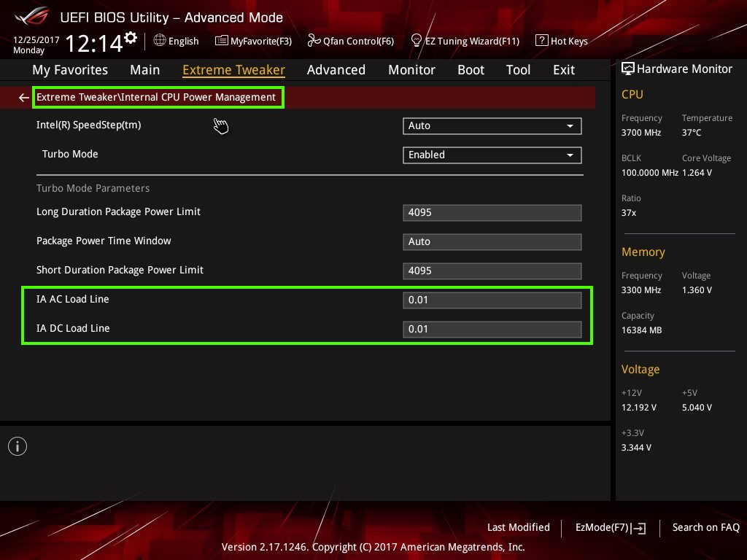747x560 pixels.
Task: Click Long Duration Package Power Limit label
Action: 119,212
